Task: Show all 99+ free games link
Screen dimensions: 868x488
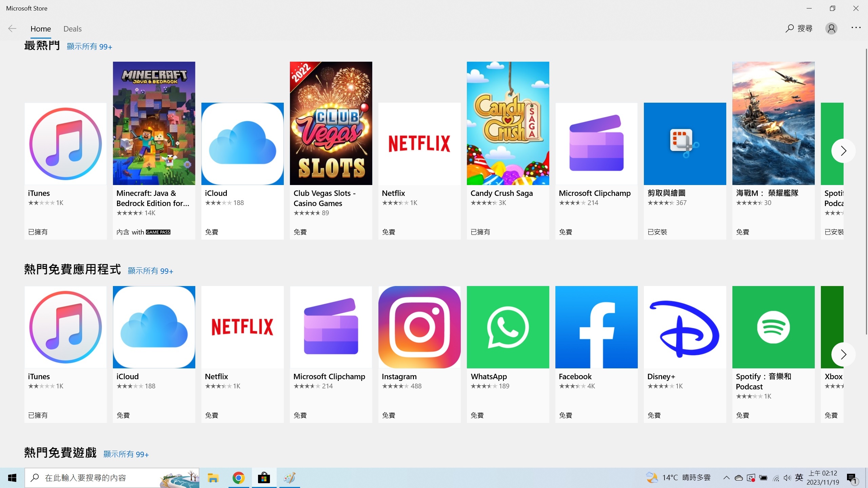Action: point(126,454)
